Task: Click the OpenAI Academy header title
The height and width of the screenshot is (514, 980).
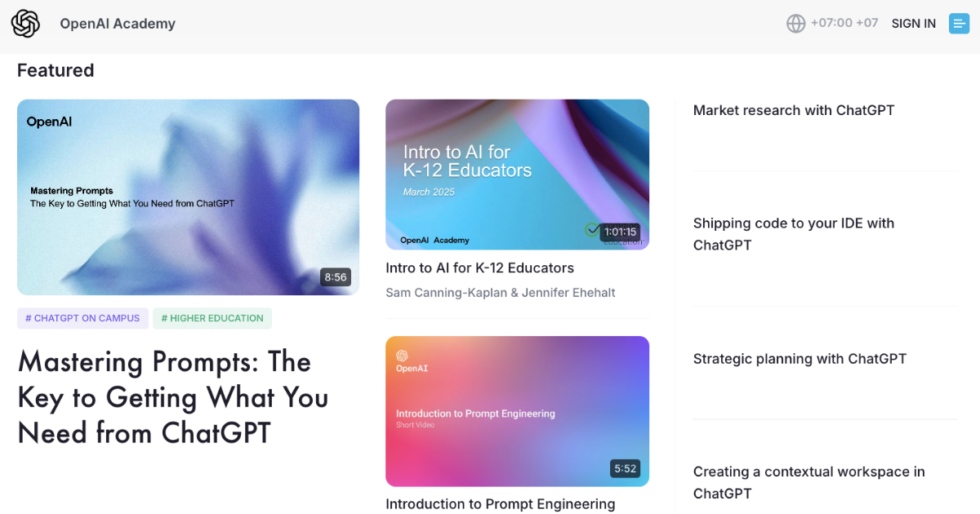Action: [118, 24]
